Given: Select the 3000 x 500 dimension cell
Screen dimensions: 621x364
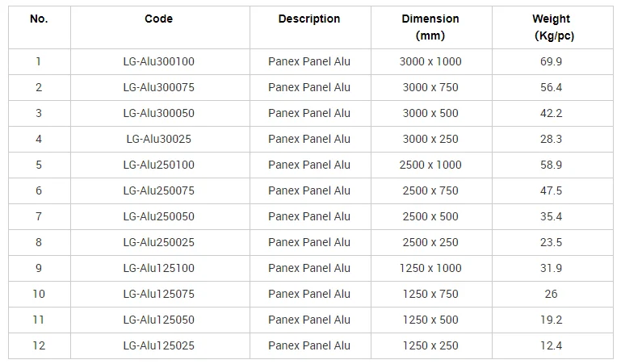Looking at the screenshot, I should 430,113.
